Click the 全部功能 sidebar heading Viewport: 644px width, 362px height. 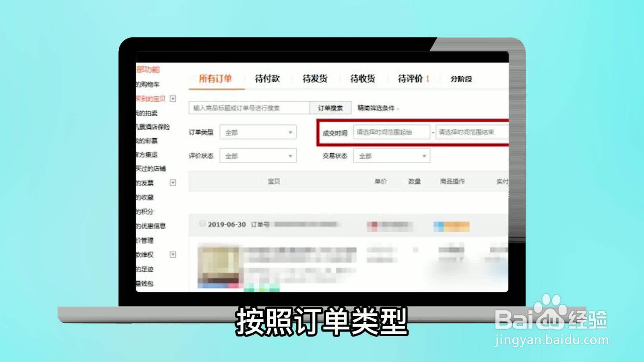tap(148, 70)
